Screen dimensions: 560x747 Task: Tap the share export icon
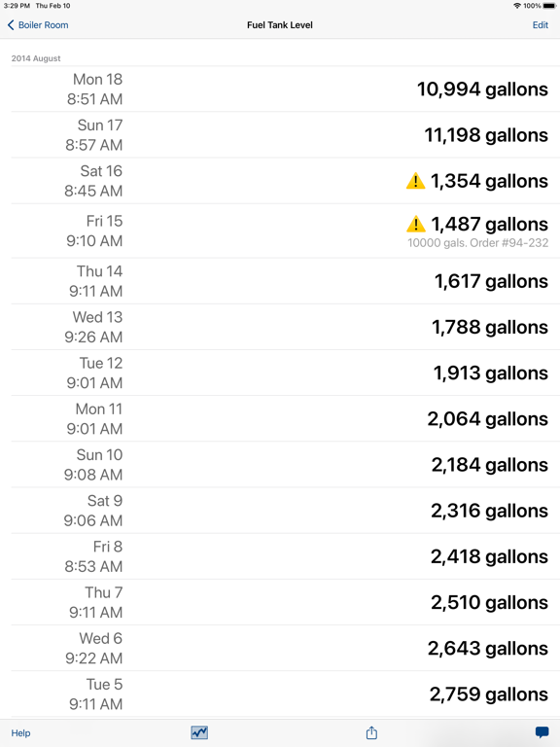(x=372, y=732)
